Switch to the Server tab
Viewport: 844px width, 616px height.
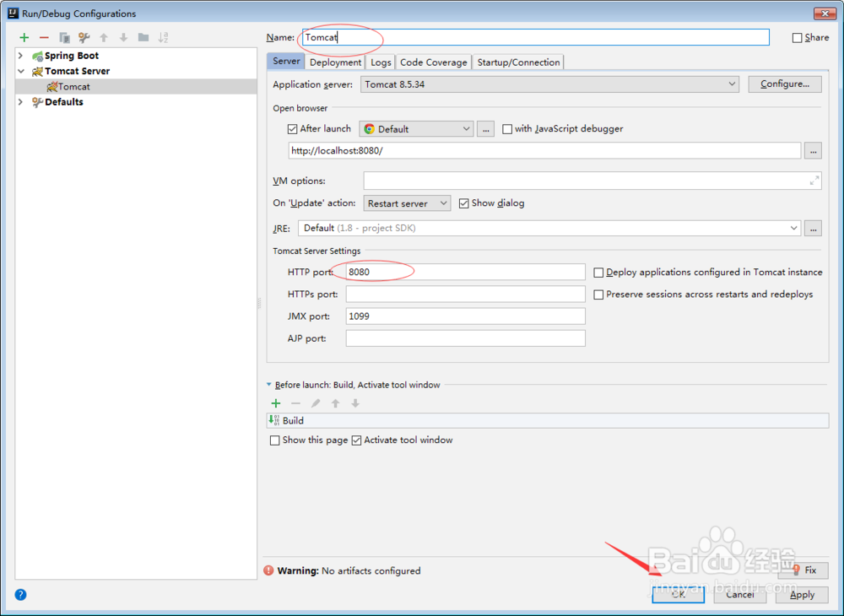pyautogui.click(x=286, y=62)
